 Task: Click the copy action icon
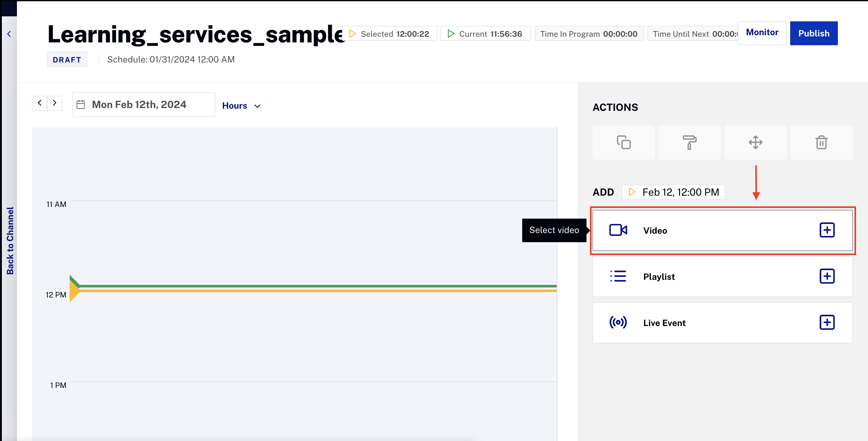point(623,142)
